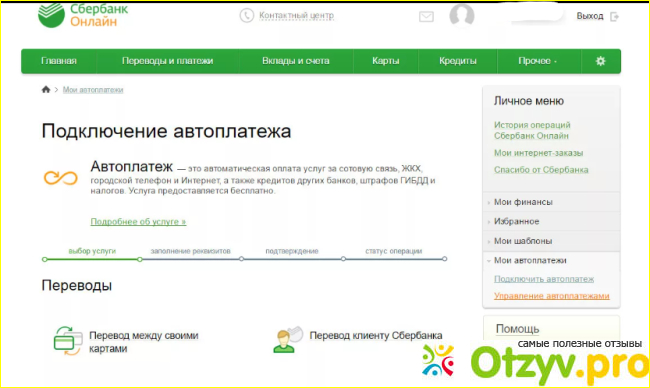Click the Sberbank Online logo
650x388 pixels.
point(83,15)
